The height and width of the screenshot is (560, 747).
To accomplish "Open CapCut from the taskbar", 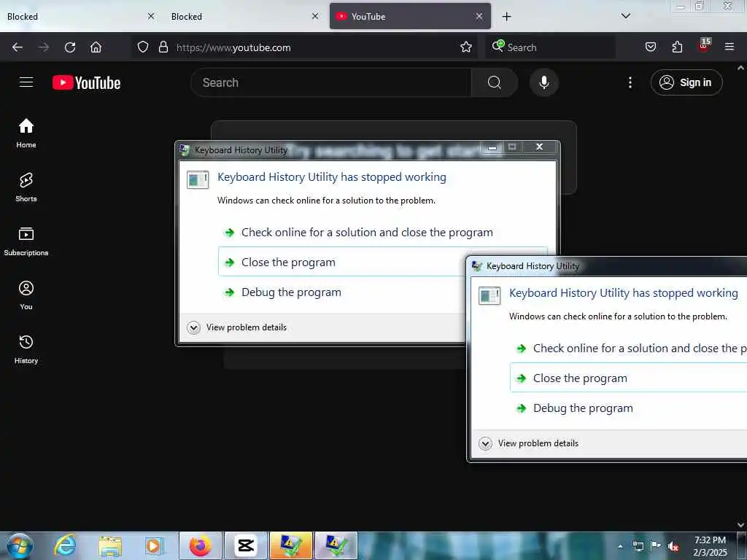I will click(246, 545).
